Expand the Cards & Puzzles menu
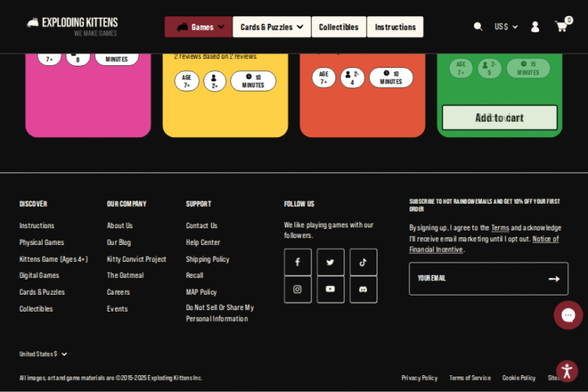588x392 pixels. pyautogui.click(x=272, y=27)
